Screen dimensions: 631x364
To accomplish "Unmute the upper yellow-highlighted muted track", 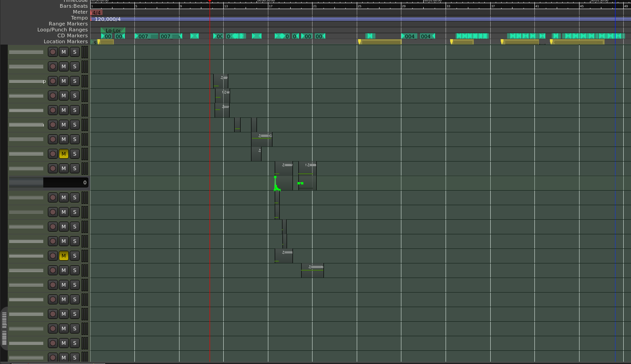I will (x=64, y=154).
